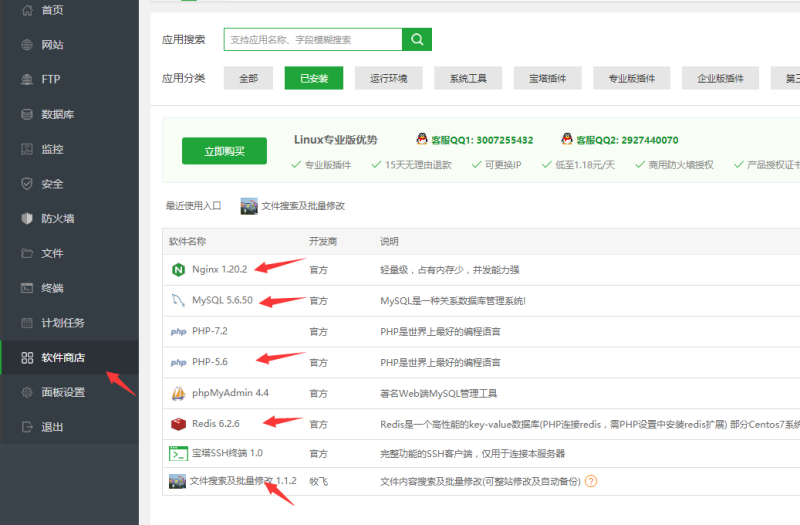Click the 文件搜索及批量修改 1.1.2 row name
Image resolution: width=800 pixels, height=525 pixels.
click(x=243, y=481)
